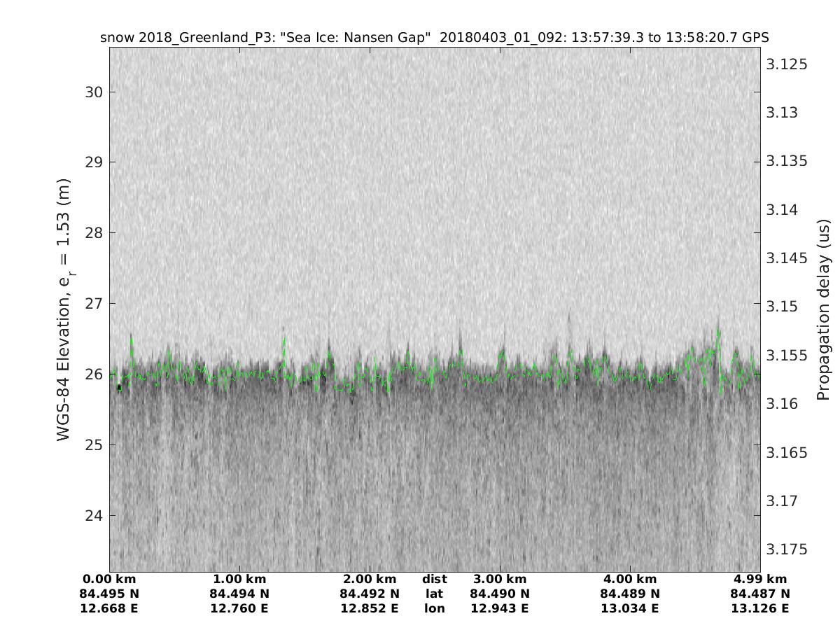The height and width of the screenshot is (630, 840).
Task: Click the 30 elevation tick label
Action: point(94,92)
